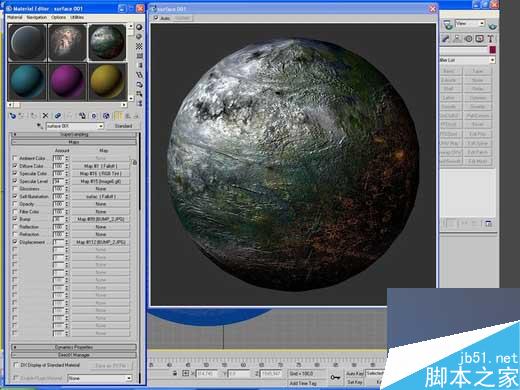Click the Displacement map BUMP_2.JPG button
Viewport: 520px width, 390px height.
pyautogui.click(x=101, y=242)
